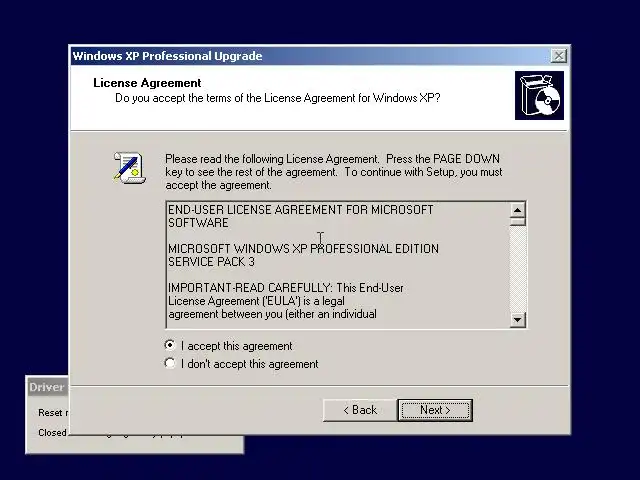640x480 pixels.
Task: Click "License Agreement ('EULA') is a legal" line
Action: pos(256,301)
